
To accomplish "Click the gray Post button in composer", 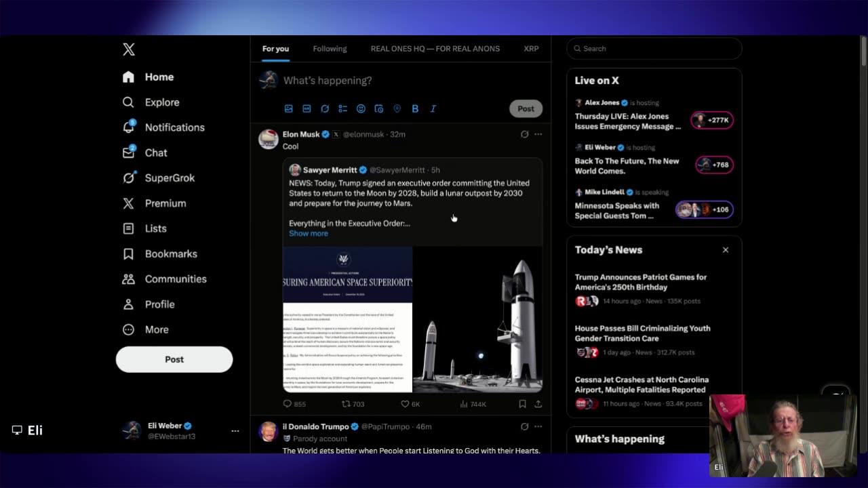I will (x=526, y=108).
